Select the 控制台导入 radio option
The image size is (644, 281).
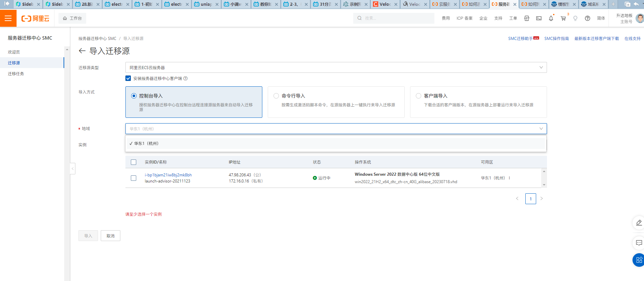[134, 96]
